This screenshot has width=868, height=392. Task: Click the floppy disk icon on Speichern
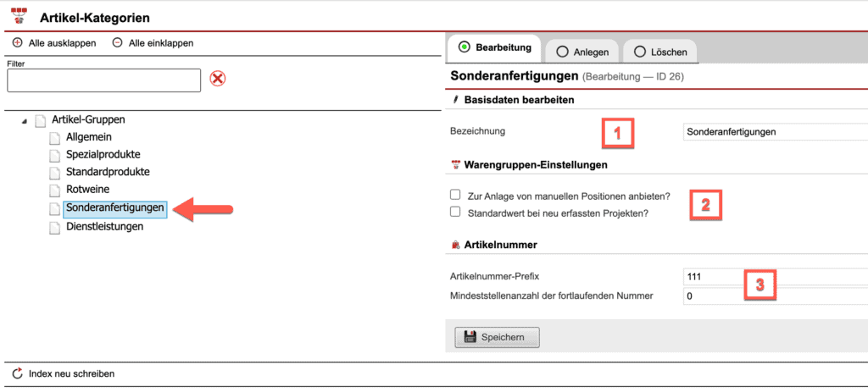click(470, 337)
